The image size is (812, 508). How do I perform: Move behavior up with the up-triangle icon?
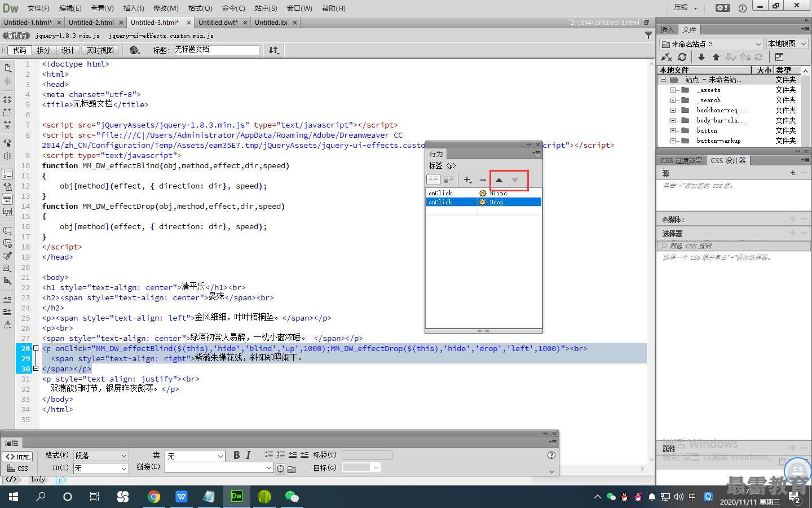[x=499, y=180]
